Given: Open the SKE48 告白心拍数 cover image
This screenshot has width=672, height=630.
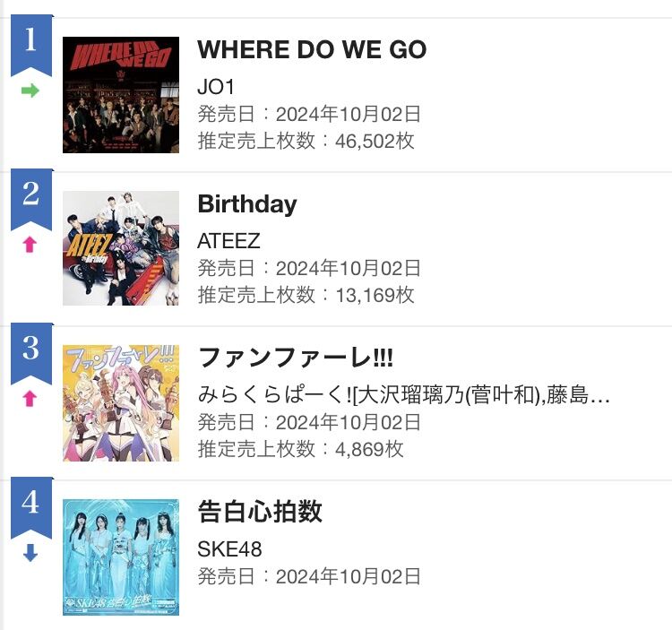Looking at the screenshot, I should 121,557.
